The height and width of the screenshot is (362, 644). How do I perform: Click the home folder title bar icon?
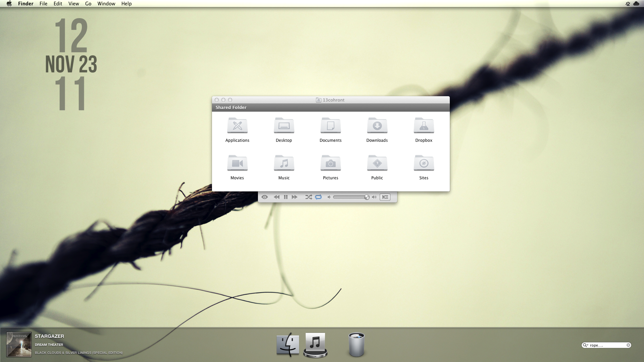point(318,100)
